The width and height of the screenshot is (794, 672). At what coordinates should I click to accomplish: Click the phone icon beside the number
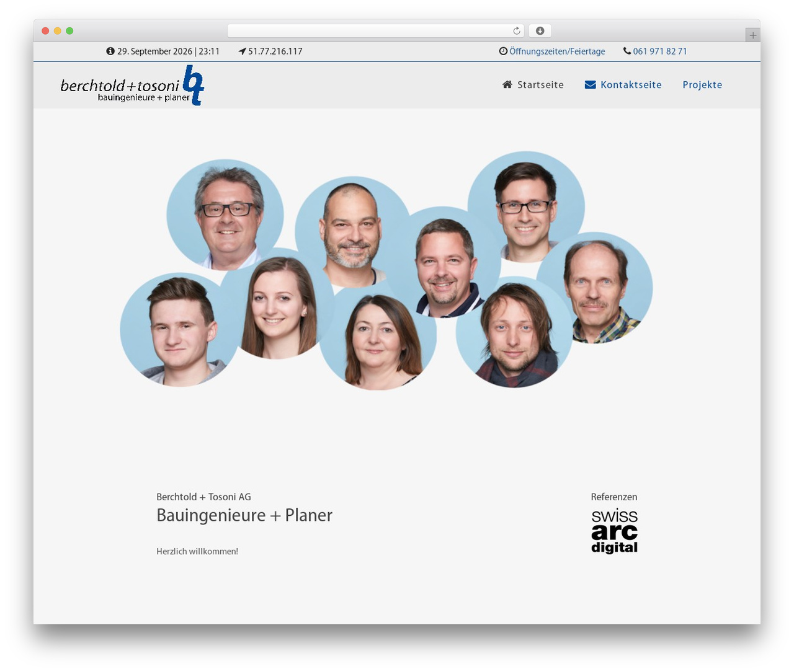tap(627, 51)
